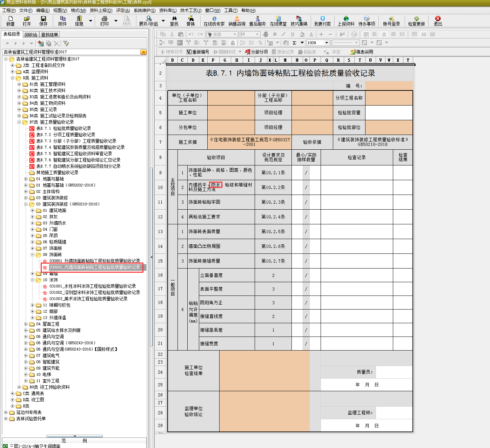The width and height of the screenshot is (490, 448).
Task: Create a new project with 新建
Action: coord(11,21)
